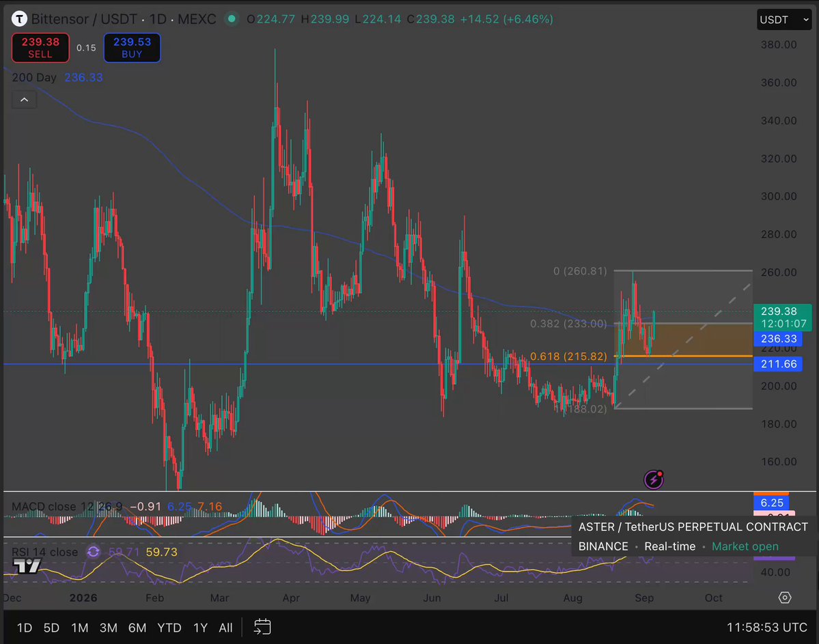Click the 0.15 spread value
Screen dimensions: 819x644
(86, 48)
